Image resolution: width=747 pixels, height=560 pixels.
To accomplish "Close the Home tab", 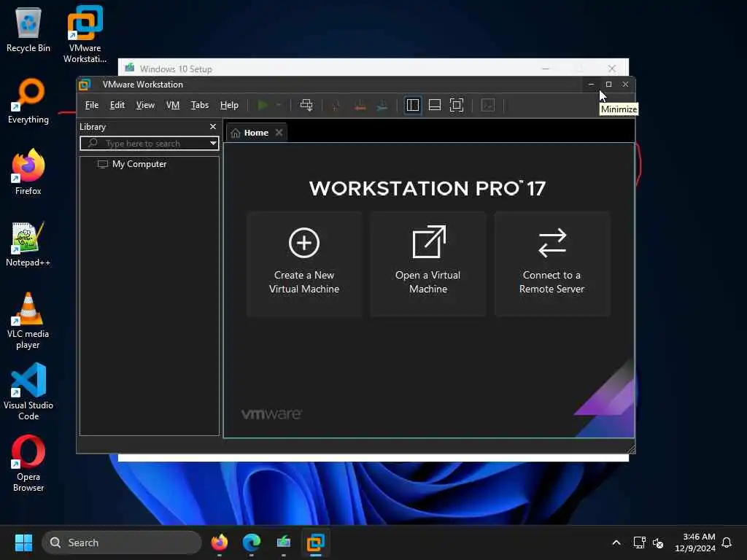I will tap(279, 133).
